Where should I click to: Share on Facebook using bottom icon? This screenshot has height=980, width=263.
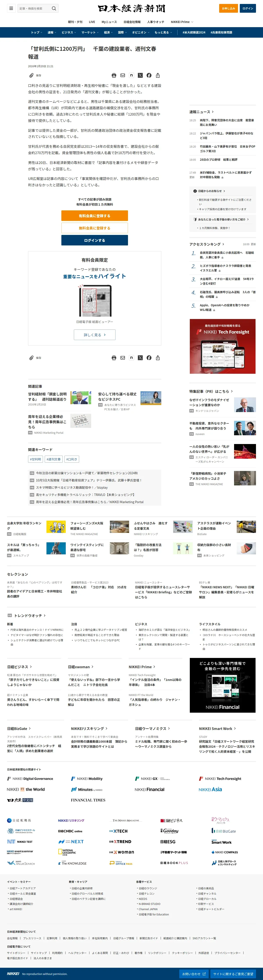click(x=149, y=358)
